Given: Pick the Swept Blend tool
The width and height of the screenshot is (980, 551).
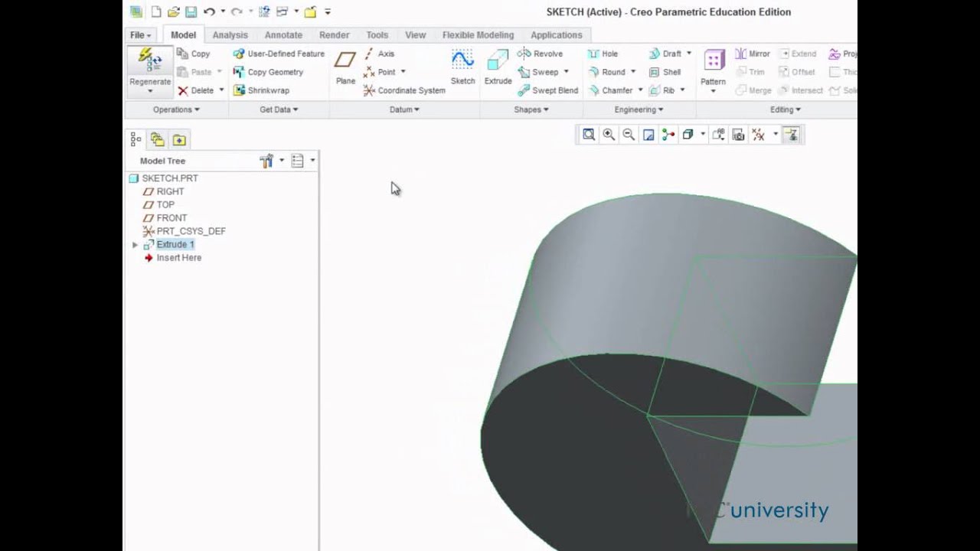Looking at the screenshot, I should [x=548, y=90].
